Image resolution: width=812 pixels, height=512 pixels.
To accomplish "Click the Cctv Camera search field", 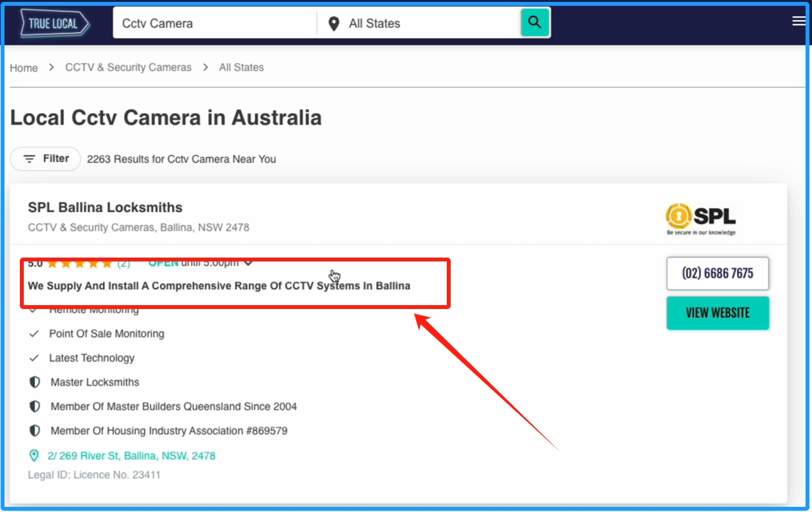I will click(215, 23).
